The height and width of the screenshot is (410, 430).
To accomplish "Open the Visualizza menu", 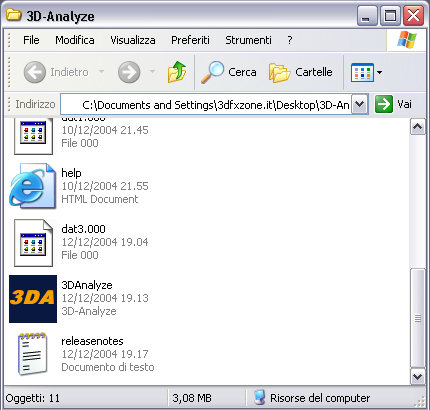I will coord(133,40).
